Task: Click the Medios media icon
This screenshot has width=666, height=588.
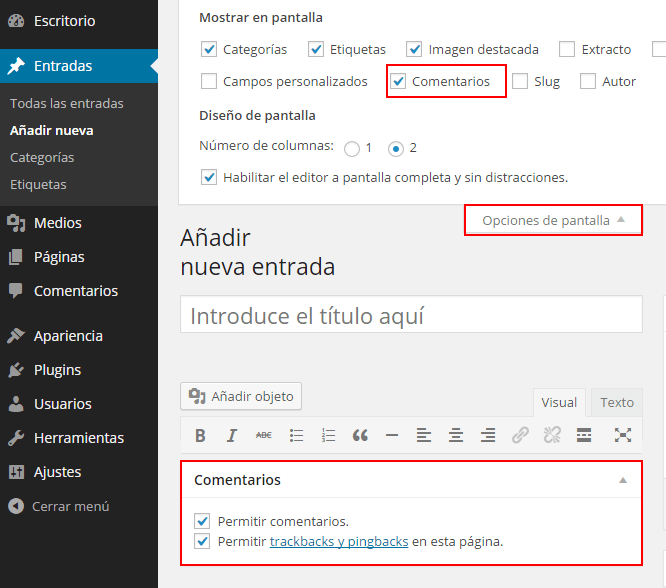Action: [16, 223]
